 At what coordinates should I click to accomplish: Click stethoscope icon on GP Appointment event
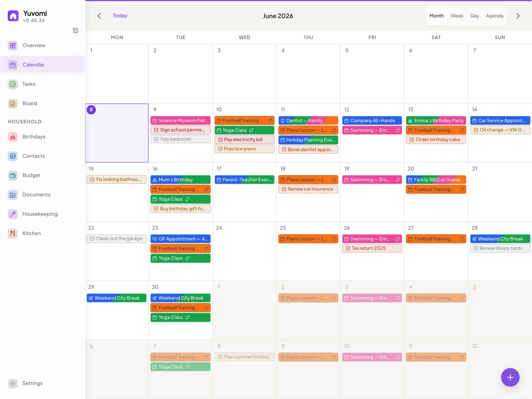(x=155, y=239)
